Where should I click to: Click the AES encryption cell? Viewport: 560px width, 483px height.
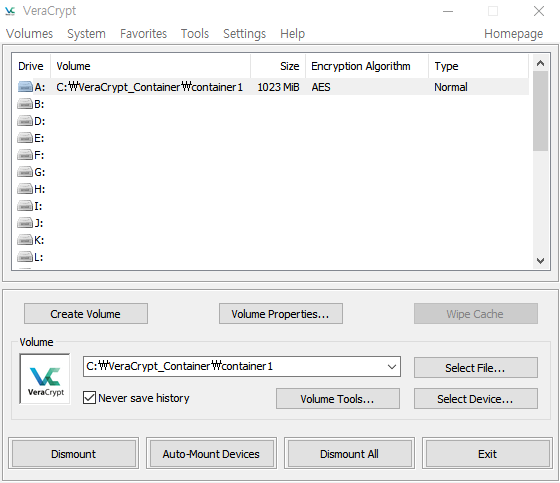click(x=321, y=87)
